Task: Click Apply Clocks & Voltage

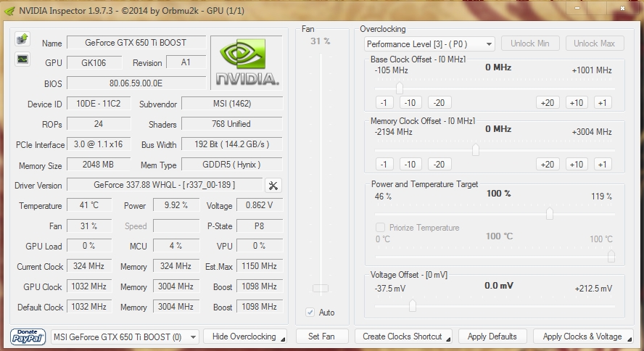Action: (x=583, y=336)
